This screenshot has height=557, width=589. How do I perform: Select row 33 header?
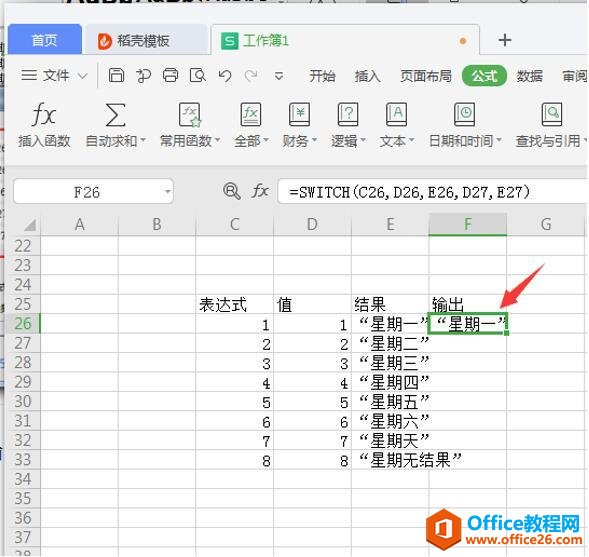point(23,459)
